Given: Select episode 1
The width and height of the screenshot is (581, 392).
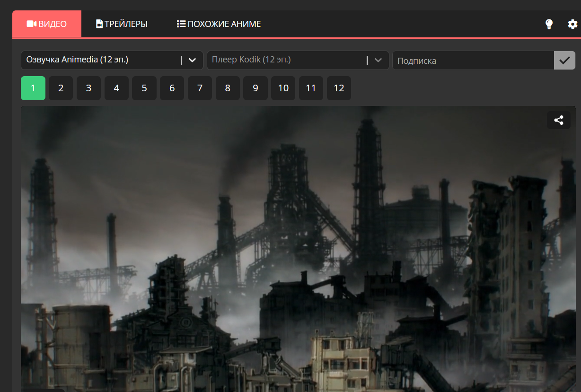Looking at the screenshot, I should pos(33,88).
